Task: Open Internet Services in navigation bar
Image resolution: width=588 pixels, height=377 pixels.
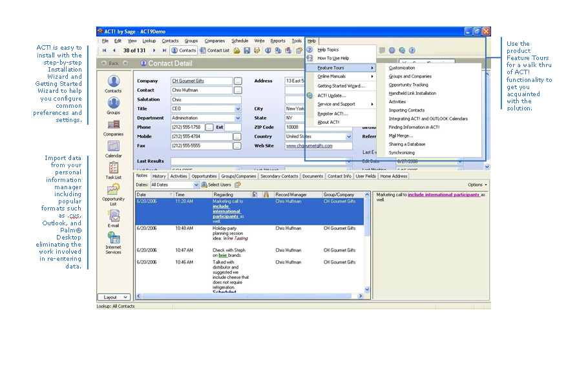Action: (x=113, y=243)
